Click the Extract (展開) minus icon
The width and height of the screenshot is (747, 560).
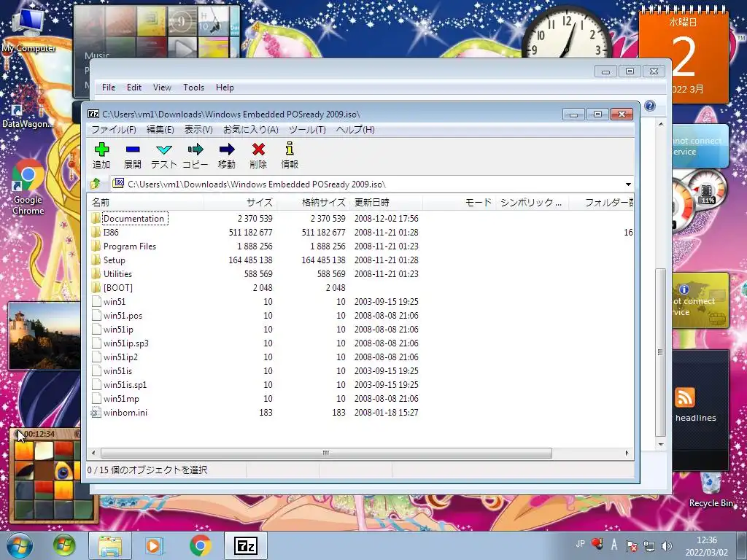coord(133,149)
